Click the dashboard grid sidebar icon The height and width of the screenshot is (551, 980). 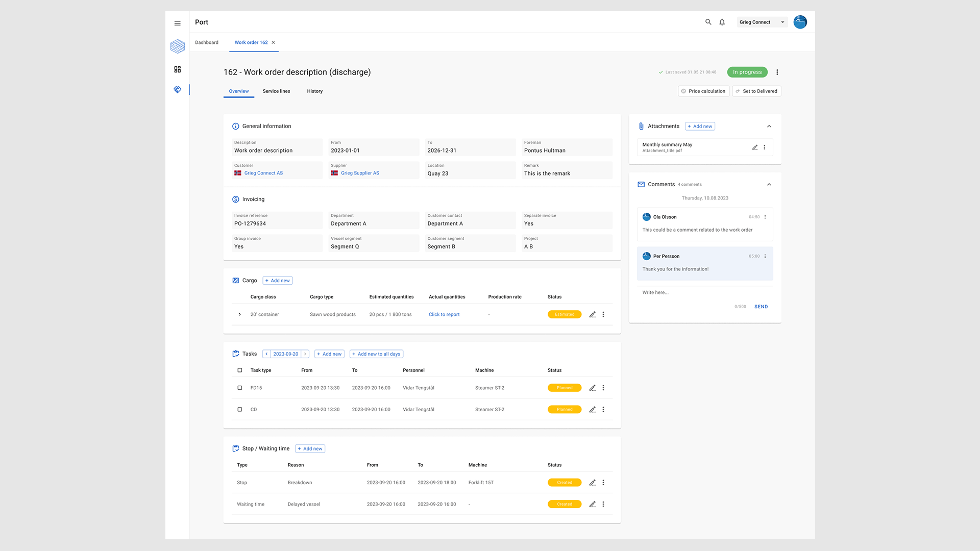[177, 69]
